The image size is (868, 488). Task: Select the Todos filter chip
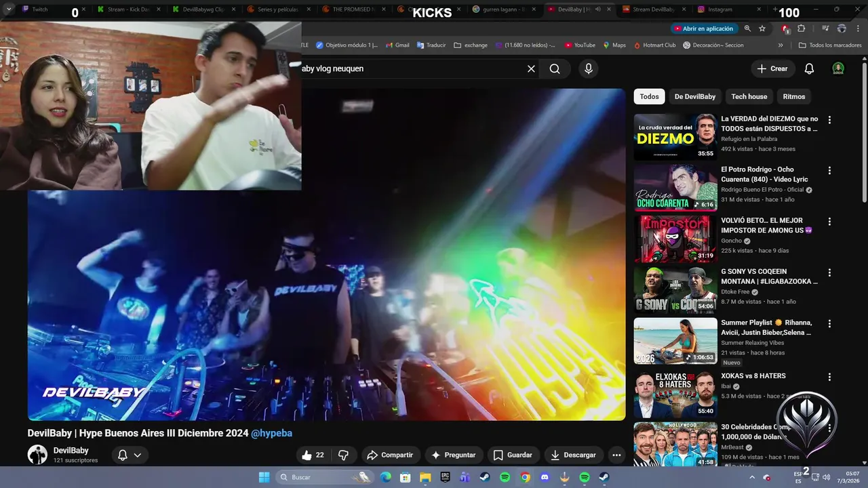pos(649,96)
